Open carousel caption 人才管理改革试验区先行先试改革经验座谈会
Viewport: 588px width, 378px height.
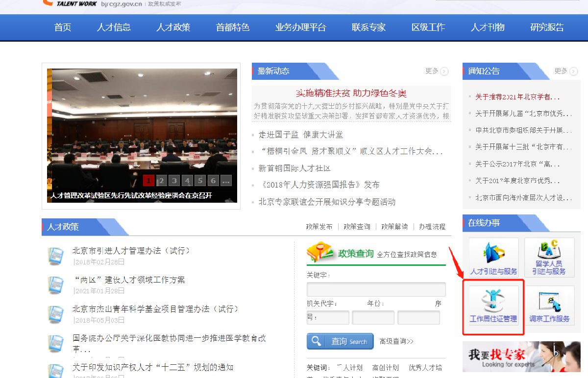(x=131, y=196)
